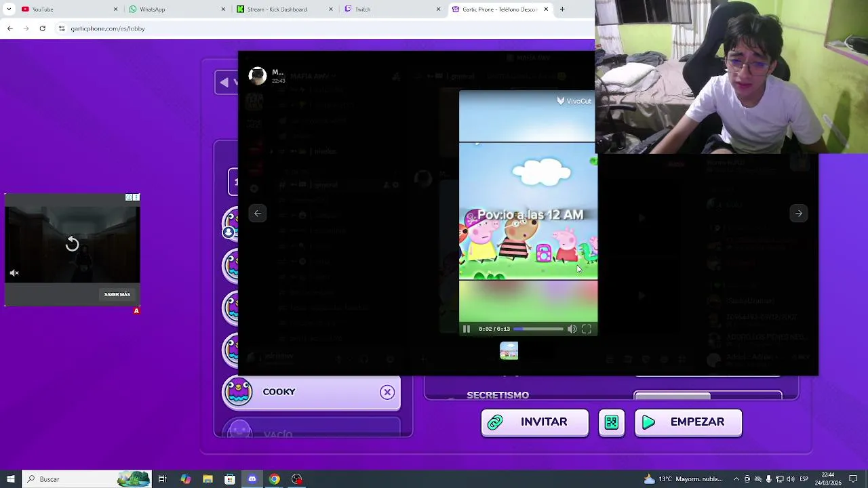Viewport: 868px width, 488px height.
Task: View site information icon in address bar
Action: (x=62, y=28)
